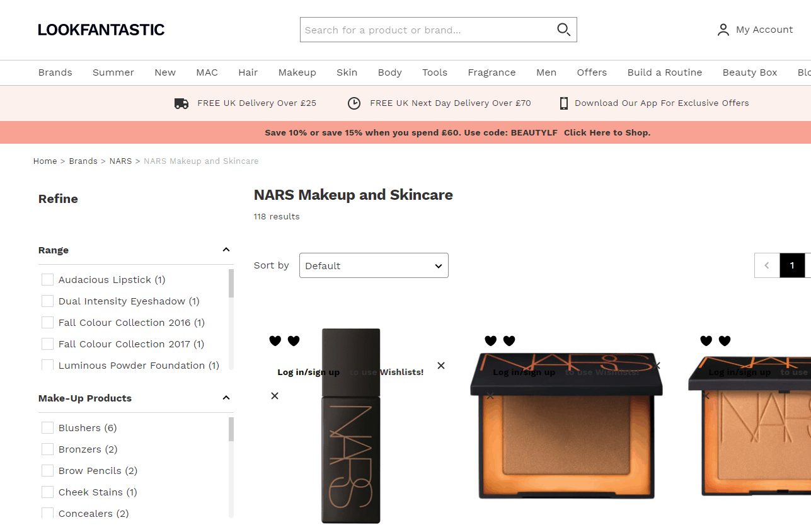811x532 pixels.
Task: Open the middle NARS bronzer compact image
Action: click(567, 425)
